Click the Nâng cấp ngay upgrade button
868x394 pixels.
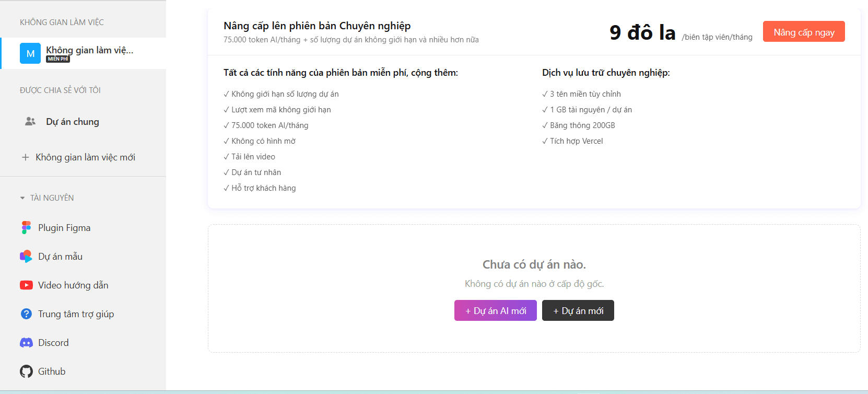804,32
